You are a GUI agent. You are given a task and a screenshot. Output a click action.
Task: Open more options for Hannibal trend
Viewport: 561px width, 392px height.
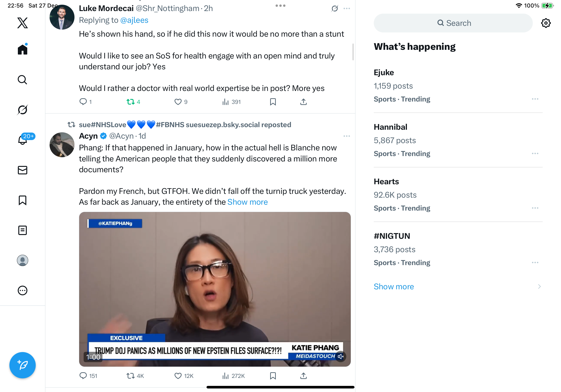pos(535,153)
